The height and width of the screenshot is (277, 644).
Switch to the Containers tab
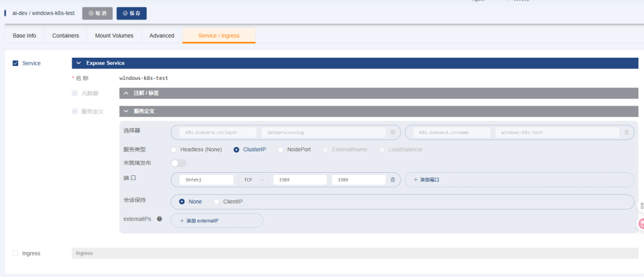click(65, 36)
